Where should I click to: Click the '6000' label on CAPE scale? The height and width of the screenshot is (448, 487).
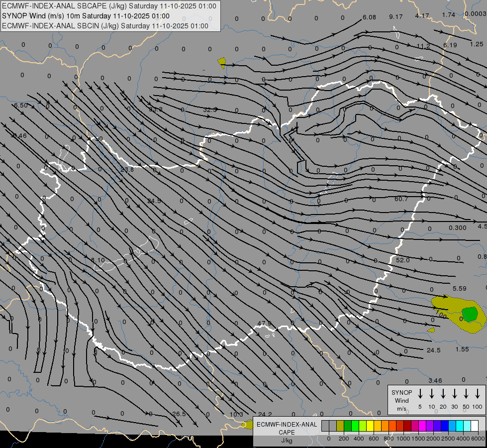(479, 439)
